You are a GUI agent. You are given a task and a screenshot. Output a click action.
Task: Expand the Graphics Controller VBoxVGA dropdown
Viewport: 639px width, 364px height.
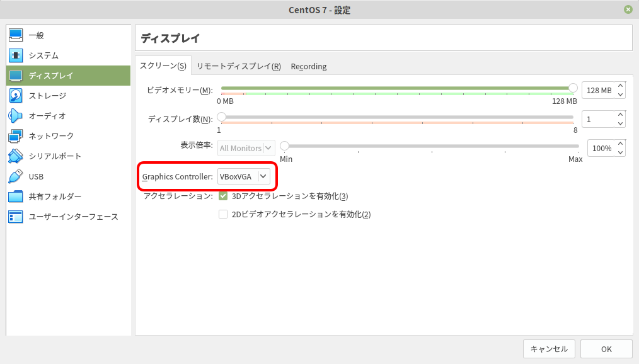(x=244, y=177)
